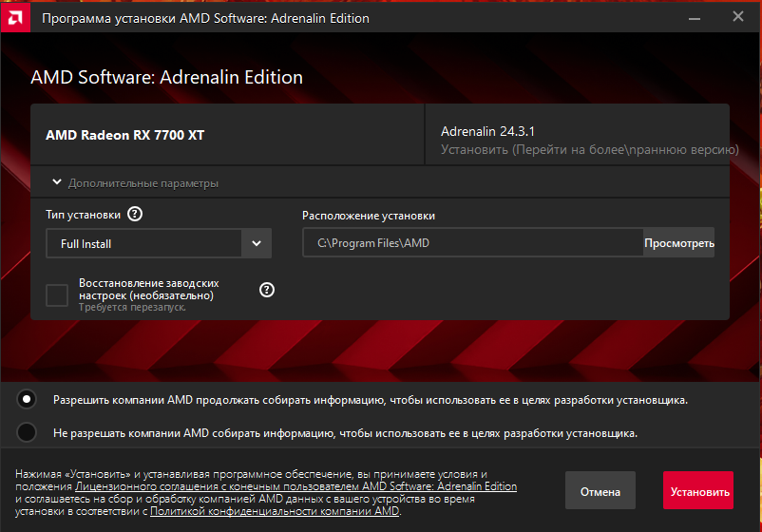This screenshot has height=532, width=762.
Task: Open AMD Privacy Policy link
Action: pos(275,511)
